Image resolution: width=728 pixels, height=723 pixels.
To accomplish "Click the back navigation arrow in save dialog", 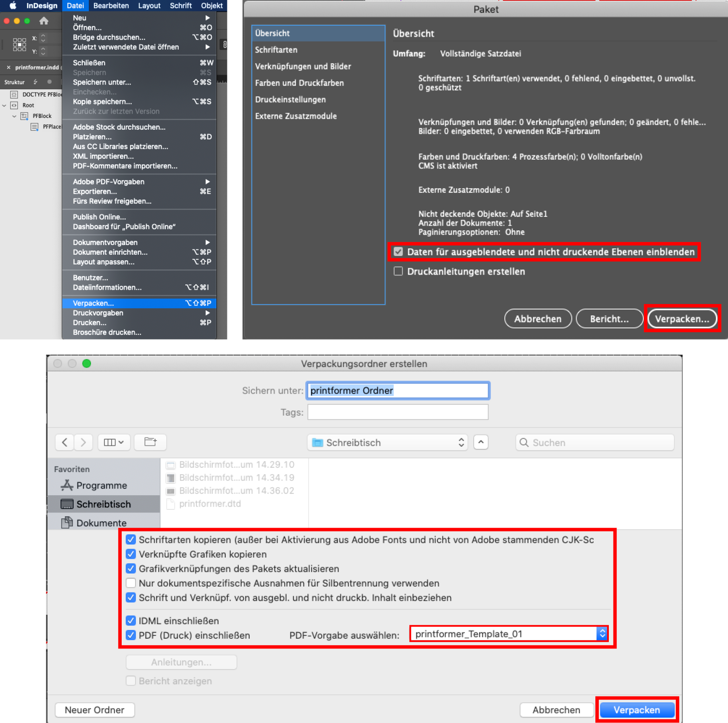I will point(64,442).
